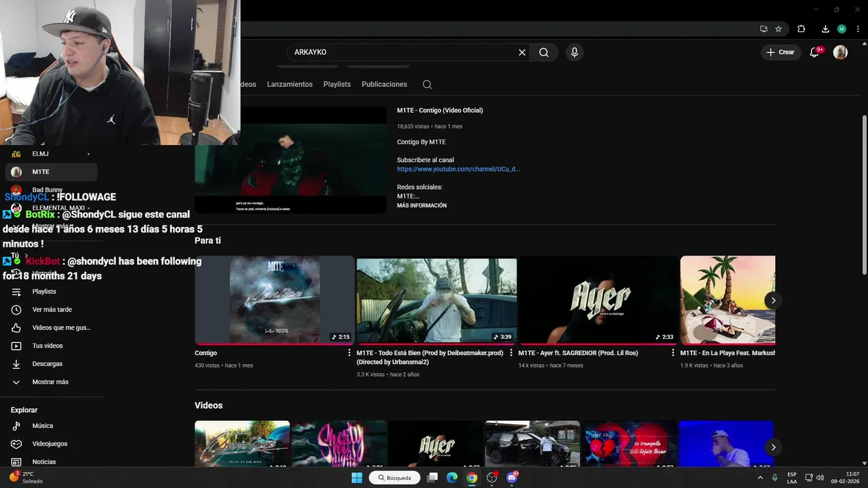Open OBS Studio from taskbar
The height and width of the screenshot is (488, 868).
pos(492,478)
